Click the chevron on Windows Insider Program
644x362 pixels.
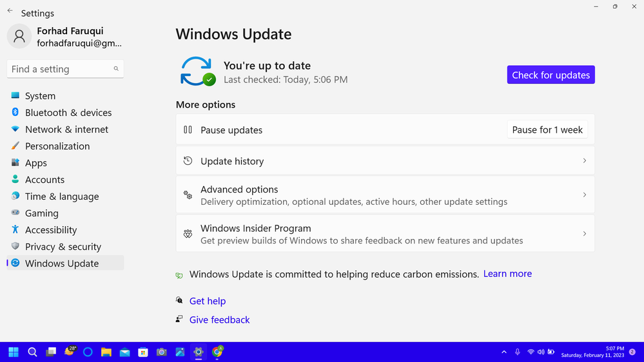(x=585, y=234)
